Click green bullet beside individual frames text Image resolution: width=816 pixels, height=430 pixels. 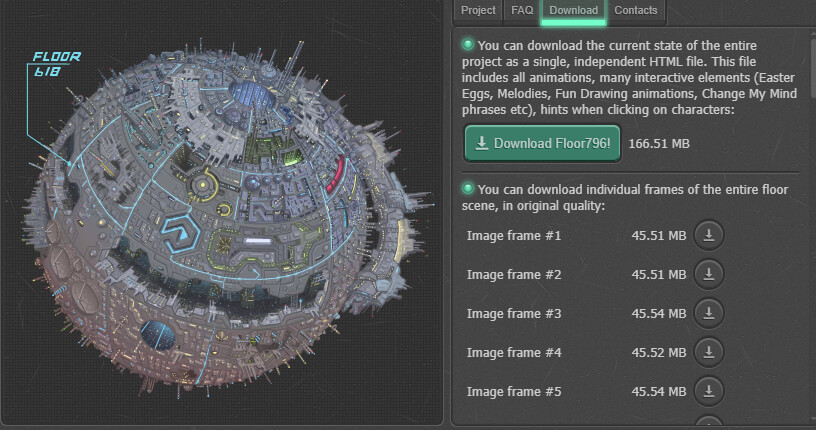468,189
